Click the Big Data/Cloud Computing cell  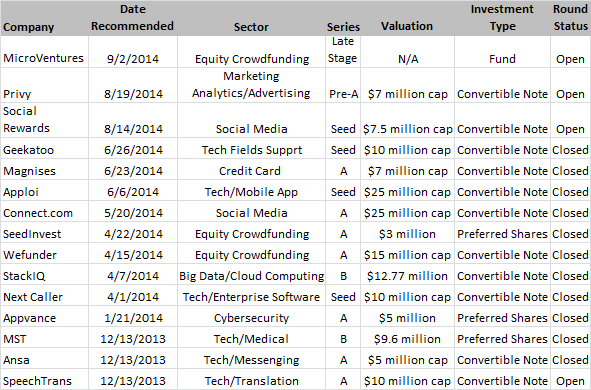point(251,275)
